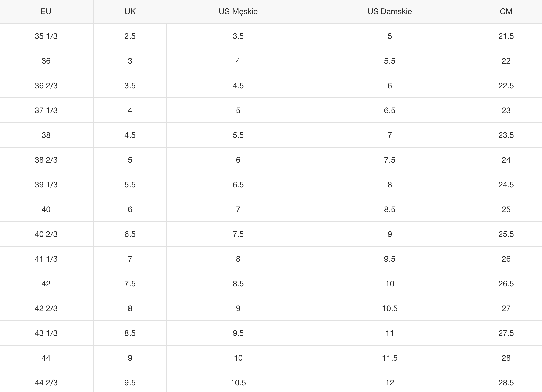Select EU size 43 1/3 cell
The height and width of the screenshot is (392, 542).
(46, 333)
